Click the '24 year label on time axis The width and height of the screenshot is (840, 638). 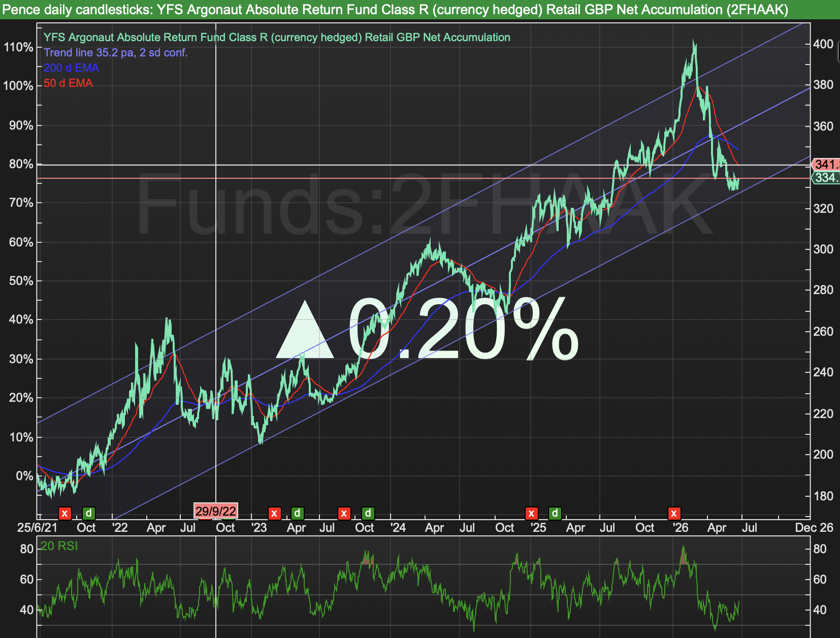398,528
